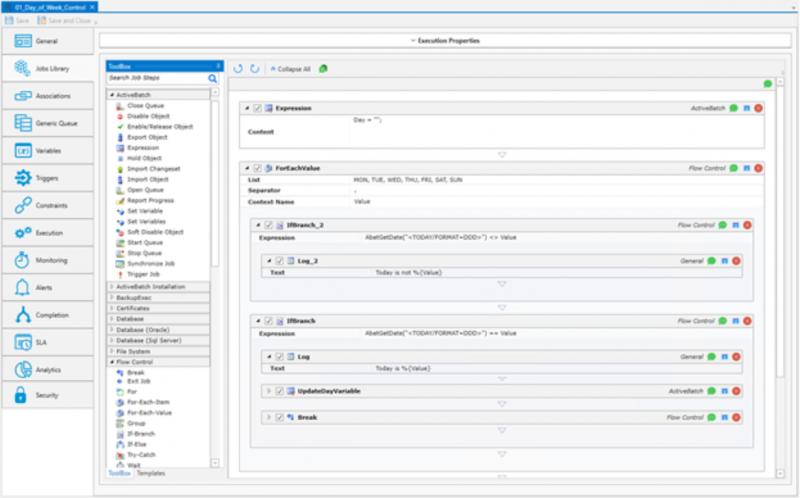Viewport: 800px width, 498px height.
Task: Click the redo arrow in the workflow toolbar
Action: (254, 69)
